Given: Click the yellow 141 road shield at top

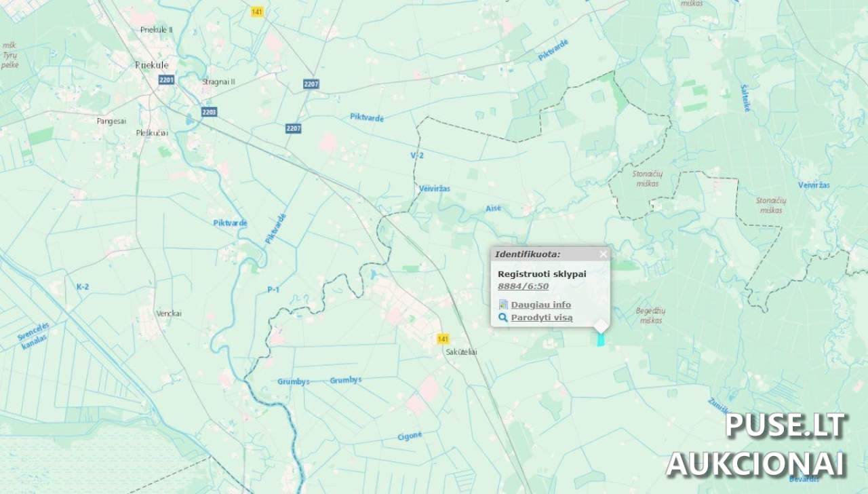Looking at the screenshot, I should pyautogui.click(x=257, y=12).
